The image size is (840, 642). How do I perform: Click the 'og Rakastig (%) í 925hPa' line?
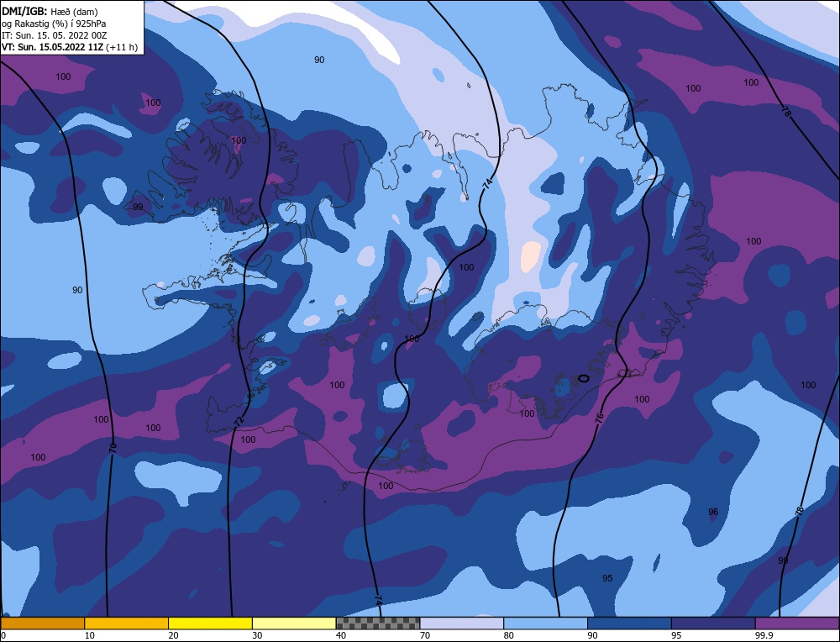54,24
